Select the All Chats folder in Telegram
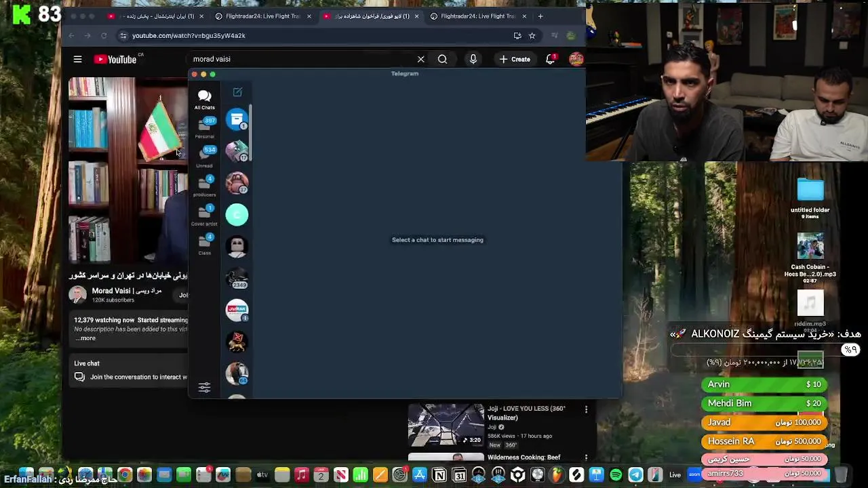This screenshot has width=868, height=488. coord(204,99)
